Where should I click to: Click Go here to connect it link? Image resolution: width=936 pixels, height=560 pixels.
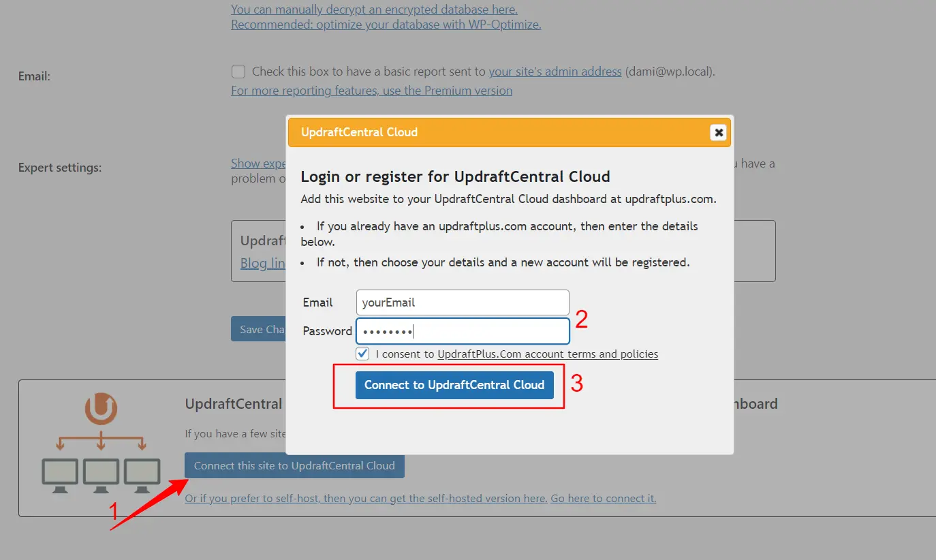[x=604, y=499]
